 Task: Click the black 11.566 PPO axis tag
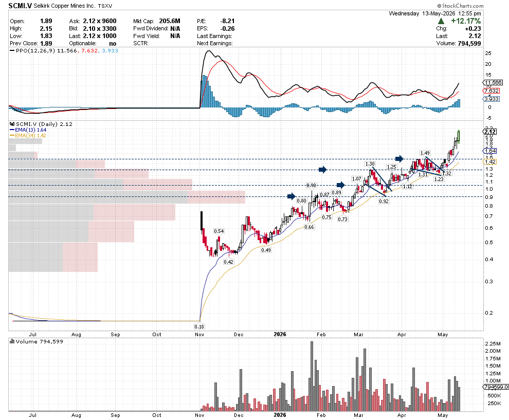[493, 82]
